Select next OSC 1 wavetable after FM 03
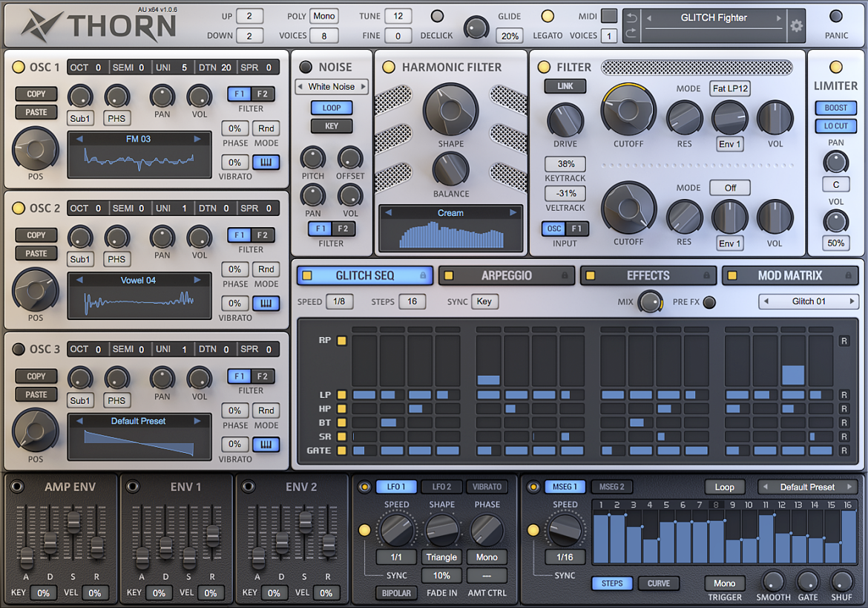 coord(197,139)
